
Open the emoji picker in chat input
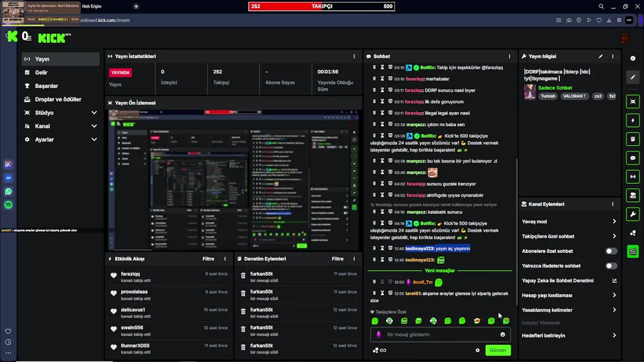(x=503, y=334)
